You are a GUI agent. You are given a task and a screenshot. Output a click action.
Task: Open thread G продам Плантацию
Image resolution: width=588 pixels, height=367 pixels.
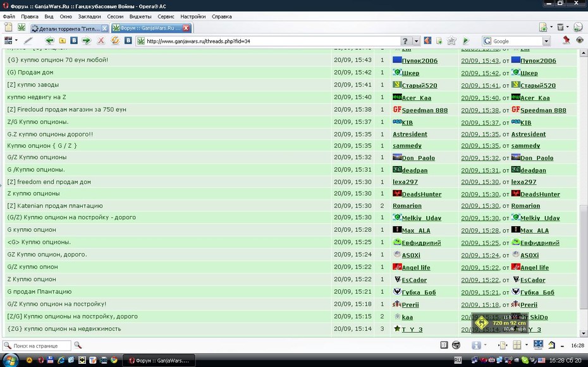tap(39, 291)
